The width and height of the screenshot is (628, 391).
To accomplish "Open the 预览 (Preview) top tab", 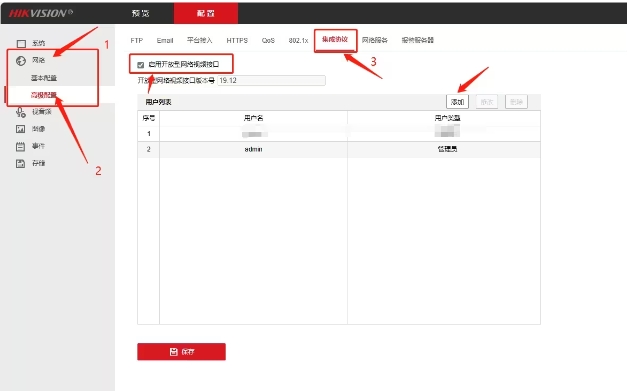I will pyautogui.click(x=141, y=13).
